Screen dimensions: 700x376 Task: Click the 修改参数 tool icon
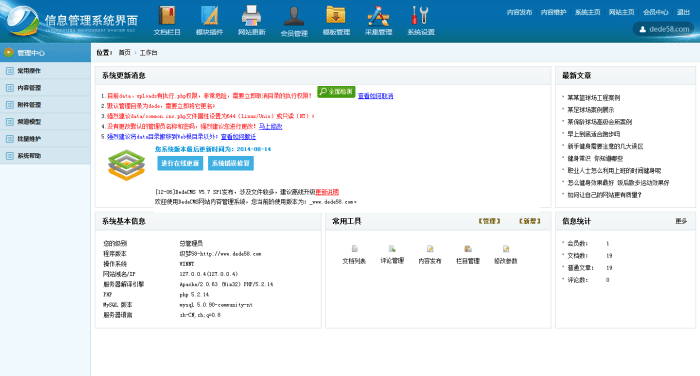coord(506,249)
